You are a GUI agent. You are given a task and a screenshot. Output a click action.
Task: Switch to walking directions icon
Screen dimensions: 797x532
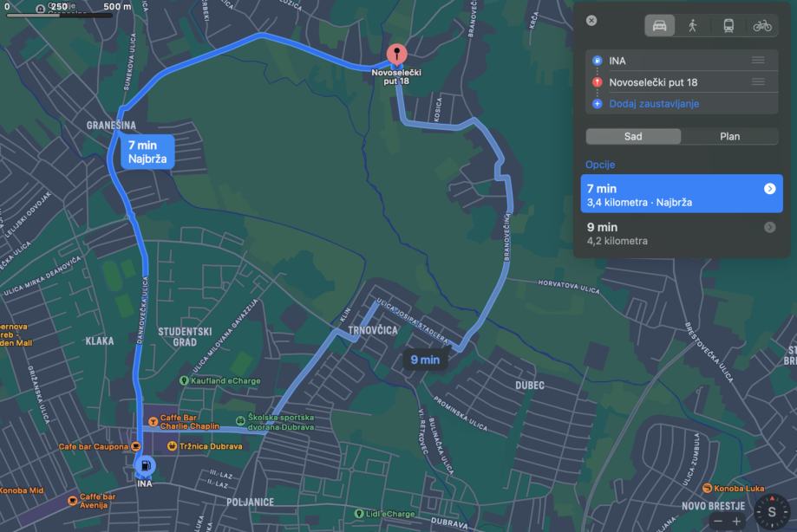pyautogui.click(x=692, y=26)
